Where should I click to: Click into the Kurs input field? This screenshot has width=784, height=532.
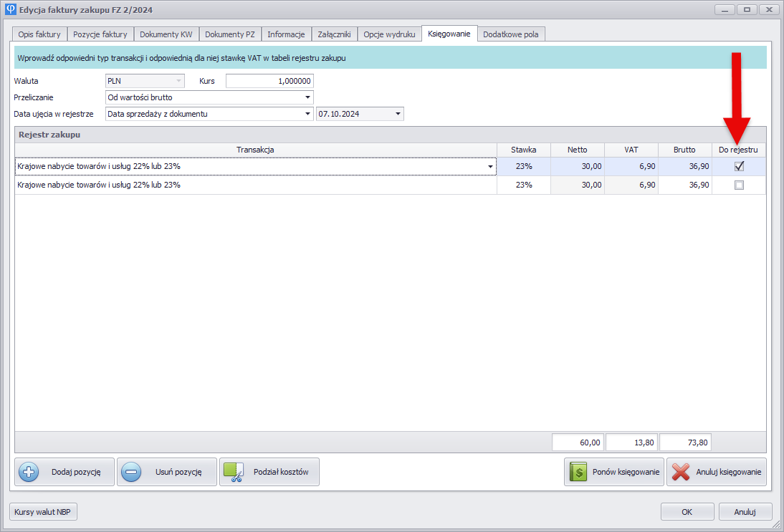click(x=269, y=81)
